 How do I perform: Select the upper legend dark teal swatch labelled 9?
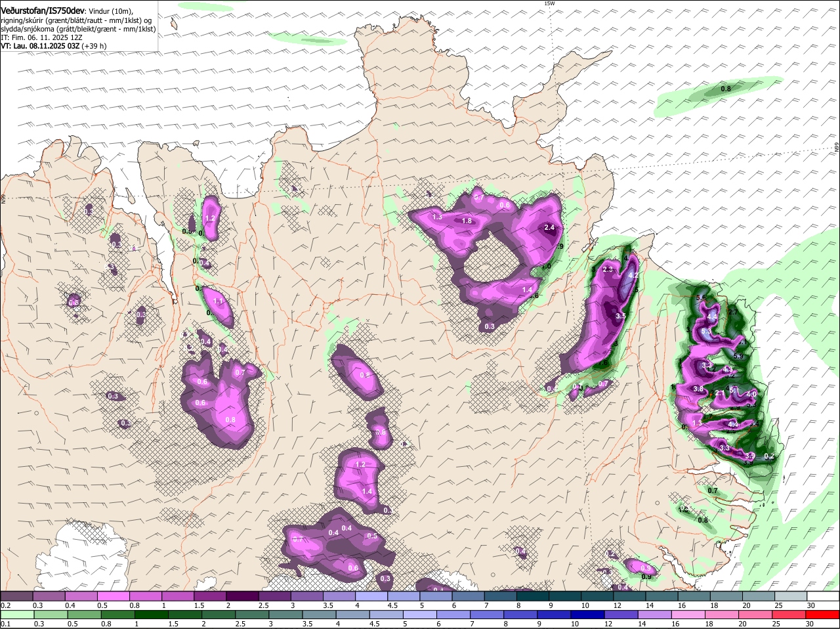(565, 596)
